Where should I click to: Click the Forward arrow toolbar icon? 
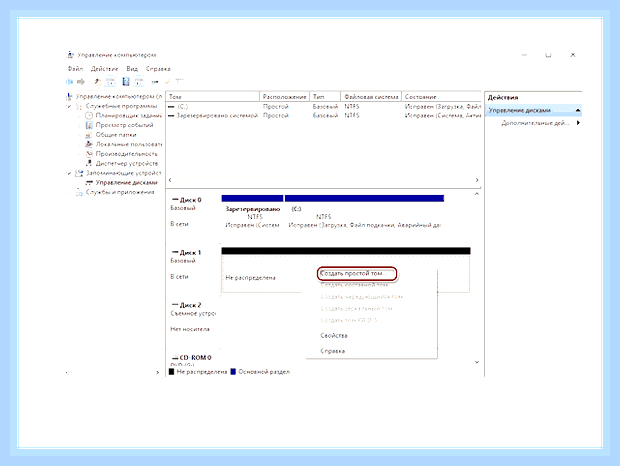click(x=81, y=82)
